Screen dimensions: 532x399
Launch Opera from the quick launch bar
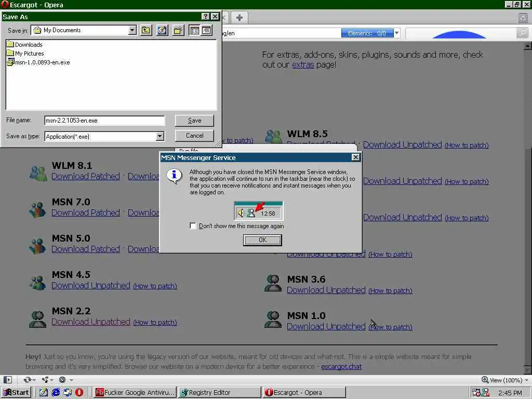pyautogui.click(x=79, y=393)
